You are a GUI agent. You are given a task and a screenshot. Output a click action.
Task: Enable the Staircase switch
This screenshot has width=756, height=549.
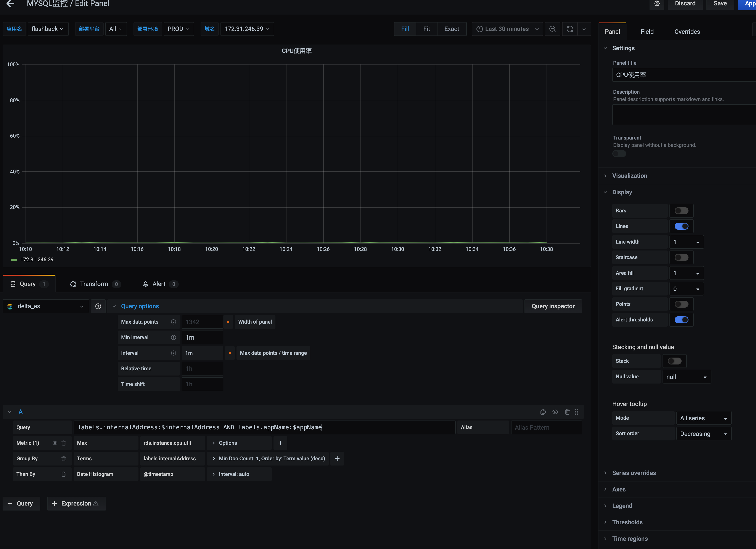click(x=681, y=257)
